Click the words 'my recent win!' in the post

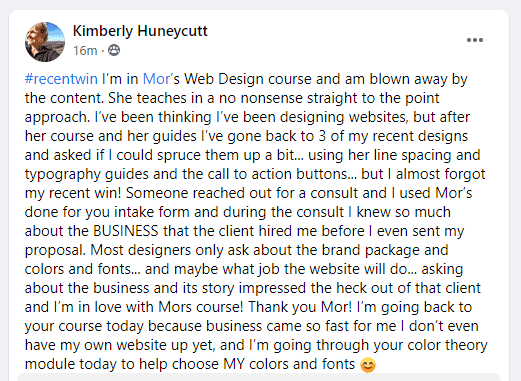[73, 193]
